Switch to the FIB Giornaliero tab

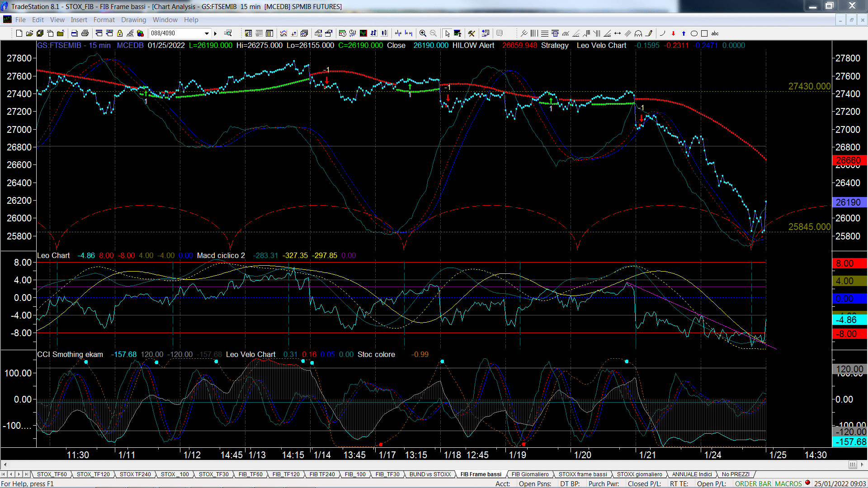(x=530, y=474)
